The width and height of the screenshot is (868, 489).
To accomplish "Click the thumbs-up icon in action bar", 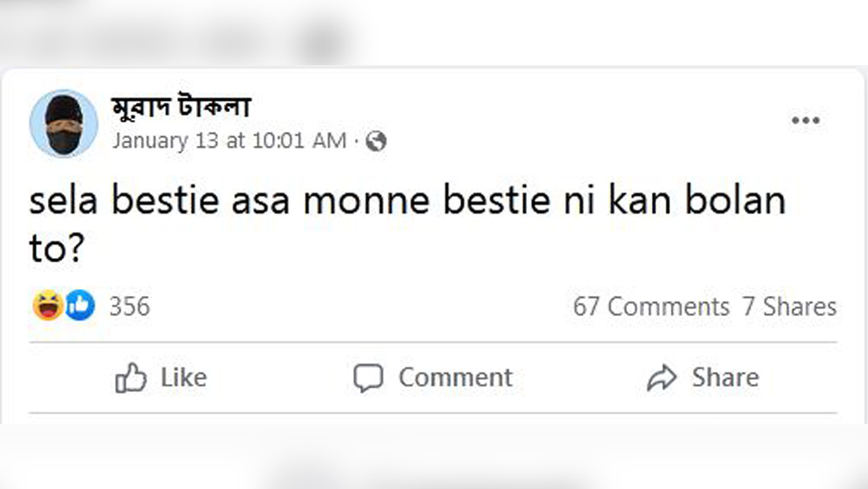I will (x=131, y=379).
